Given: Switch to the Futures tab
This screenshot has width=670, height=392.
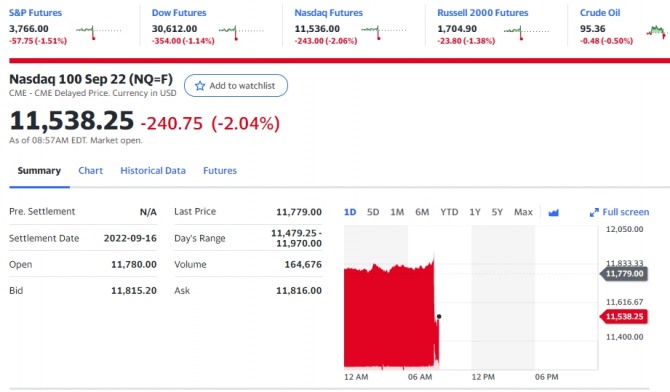Looking at the screenshot, I should pyautogui.click(x=220, y=171).
